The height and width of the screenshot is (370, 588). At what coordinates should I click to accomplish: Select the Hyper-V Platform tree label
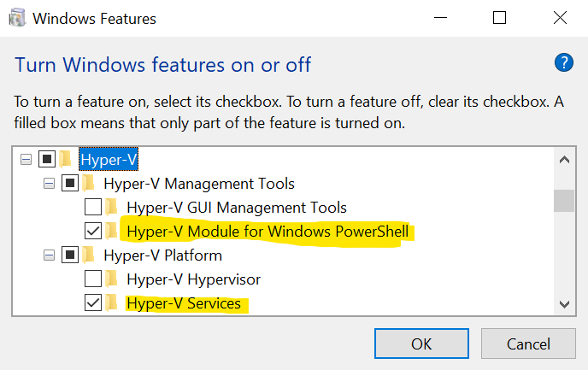click(x=162, y=255)
